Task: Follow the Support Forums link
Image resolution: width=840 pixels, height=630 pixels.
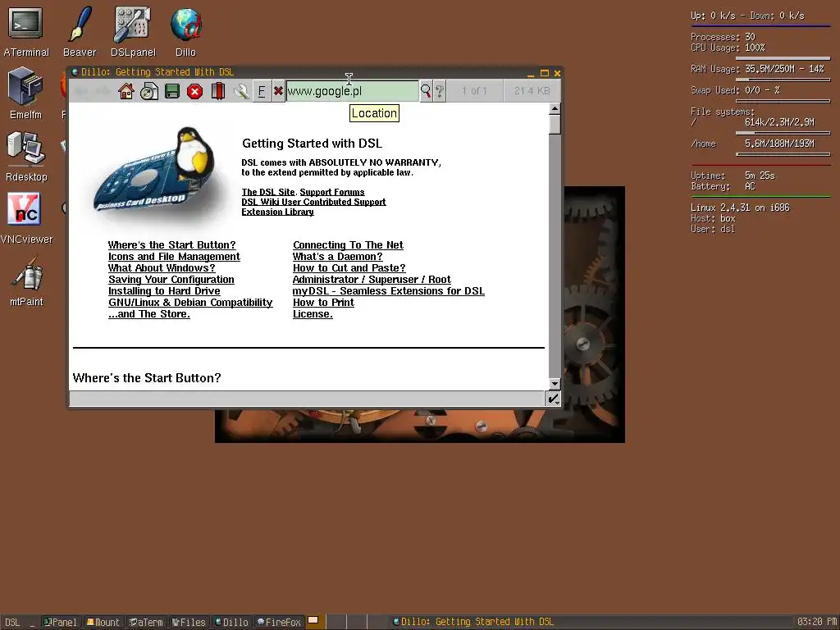Action: pyautogui.click(x=332, y=192)
